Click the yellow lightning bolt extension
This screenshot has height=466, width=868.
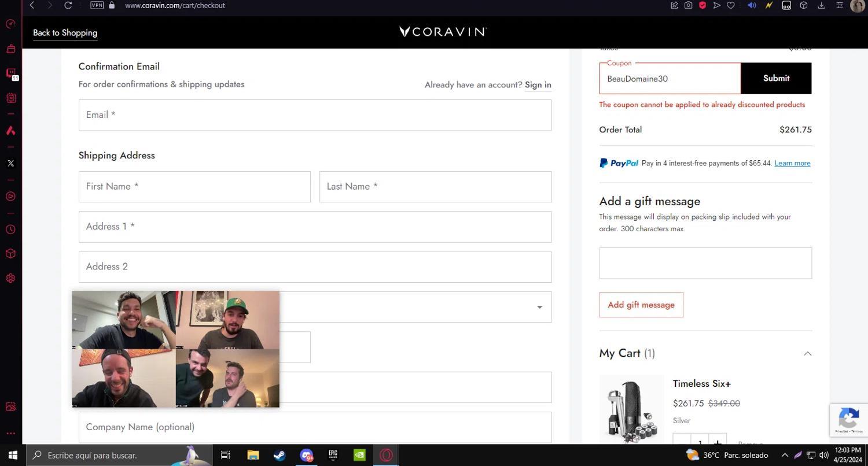[769, 5]
